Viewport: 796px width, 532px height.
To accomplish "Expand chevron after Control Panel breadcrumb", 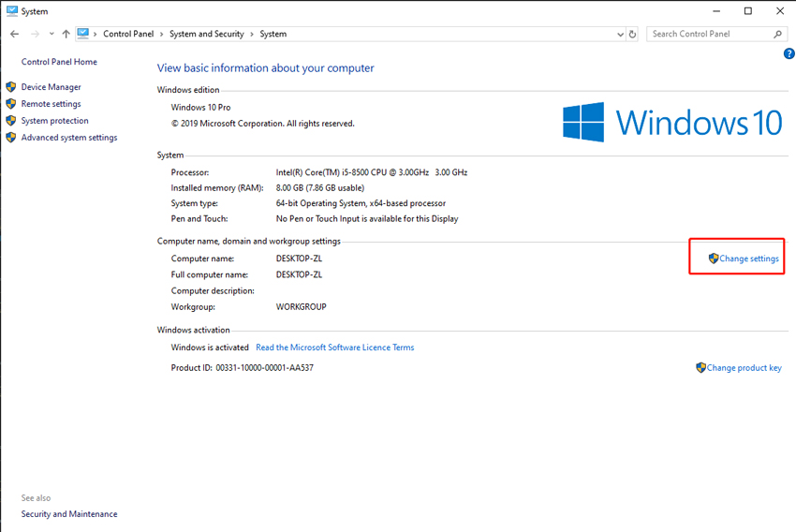I will click(x=161, y=34).
